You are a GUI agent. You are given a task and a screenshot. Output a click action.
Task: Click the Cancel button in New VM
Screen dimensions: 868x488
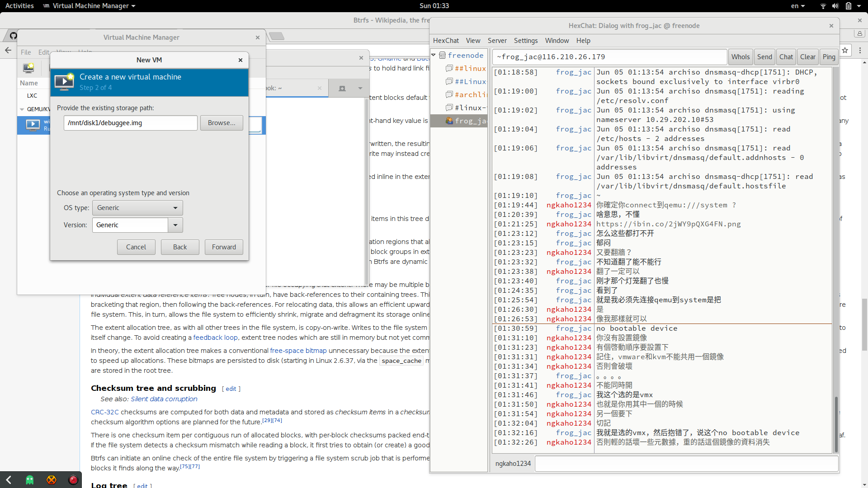[x=136, y=247]
